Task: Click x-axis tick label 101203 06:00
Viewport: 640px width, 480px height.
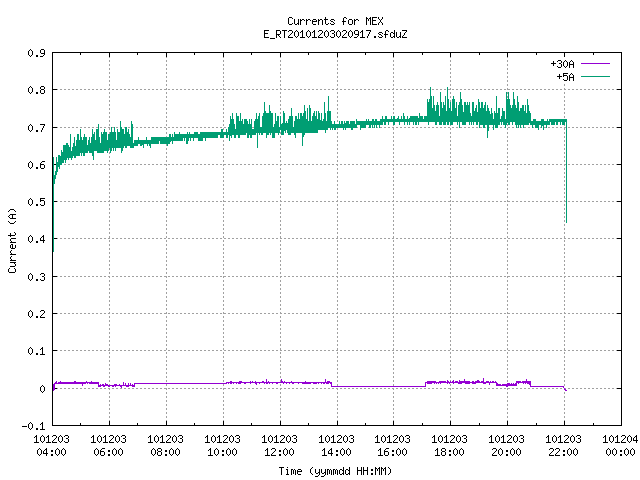Action: click(109, 445)
